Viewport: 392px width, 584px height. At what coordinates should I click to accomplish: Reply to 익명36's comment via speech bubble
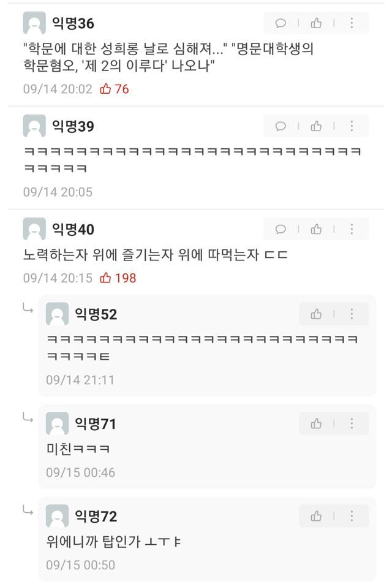click(281, 23)
